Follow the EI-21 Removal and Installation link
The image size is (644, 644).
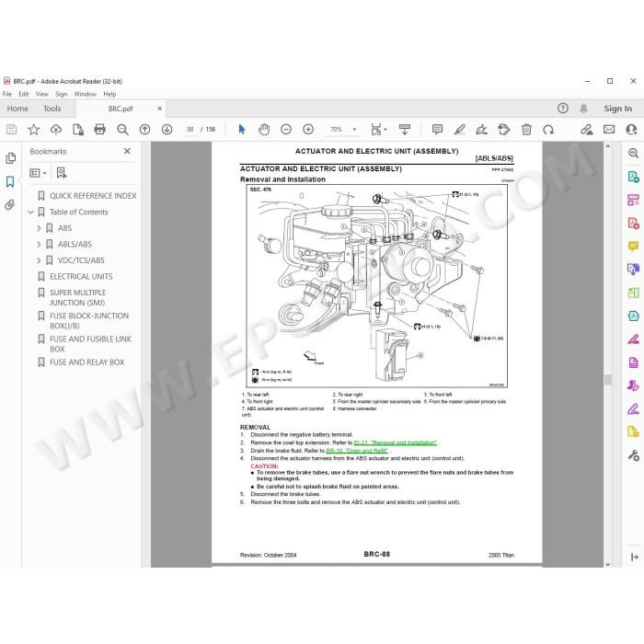[395, 443]
